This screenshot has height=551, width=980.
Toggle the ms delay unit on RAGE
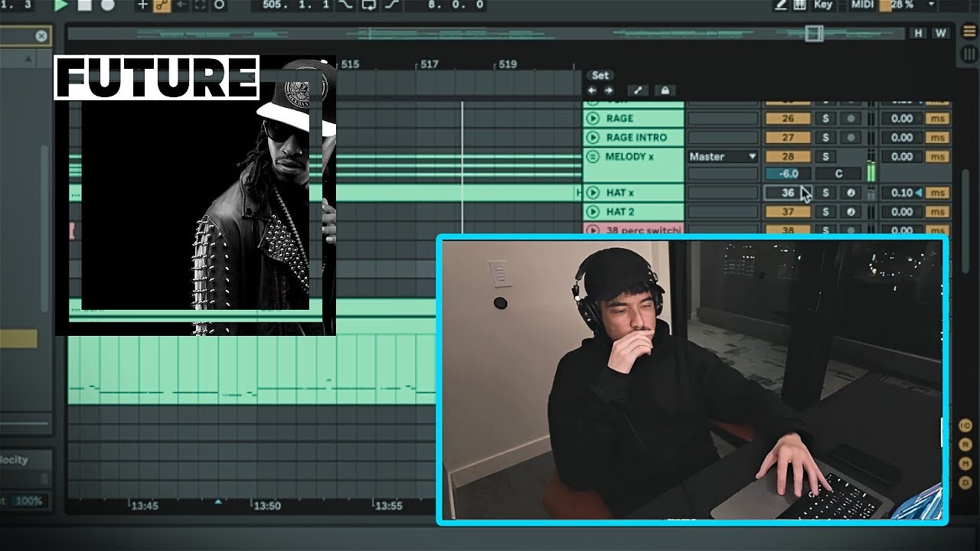(x=938, y=119)
